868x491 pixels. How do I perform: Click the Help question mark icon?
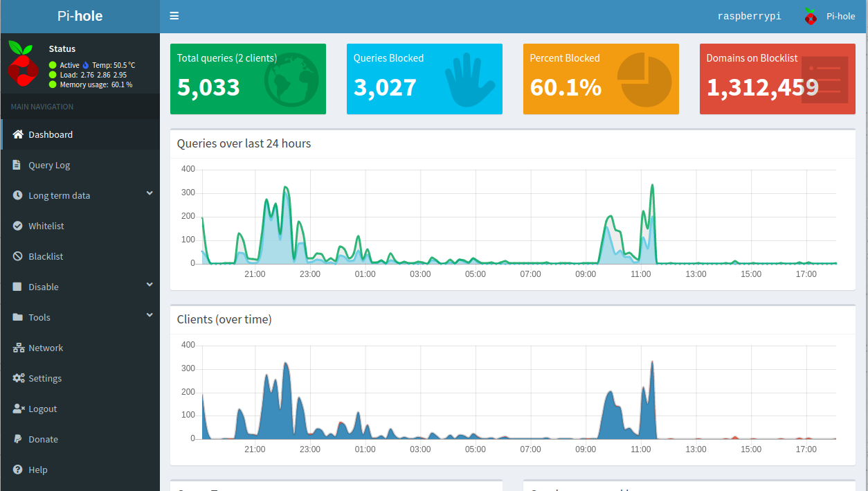point(17,470)
